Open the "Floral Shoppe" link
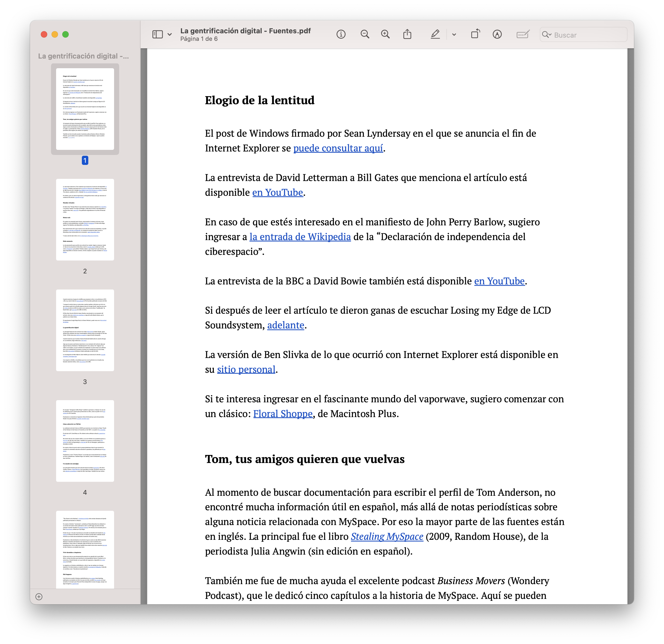664x644 pixels. click(283, 414)
